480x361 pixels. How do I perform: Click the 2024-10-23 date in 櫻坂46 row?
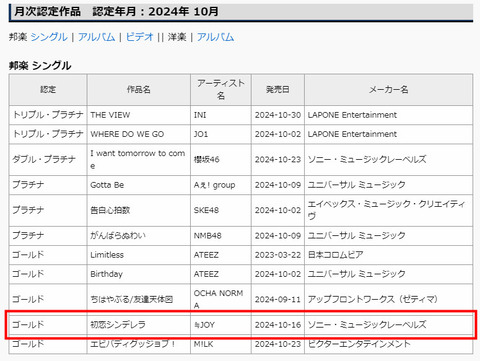tap(278, 159)
